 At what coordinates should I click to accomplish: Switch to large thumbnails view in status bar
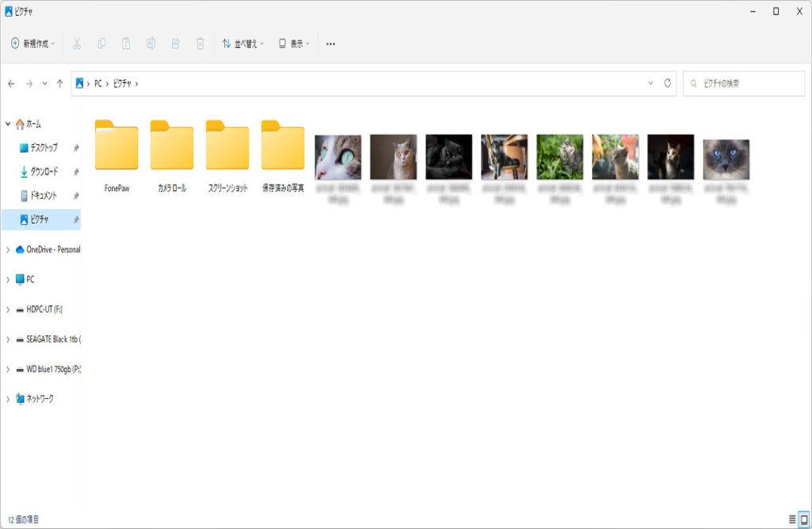tap(803, 519)
